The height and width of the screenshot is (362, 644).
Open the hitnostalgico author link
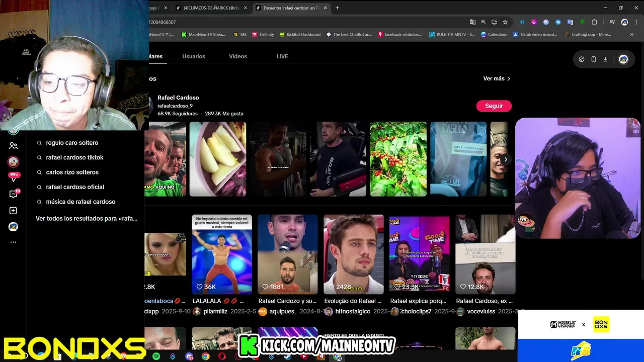click(x=353, y=312)
